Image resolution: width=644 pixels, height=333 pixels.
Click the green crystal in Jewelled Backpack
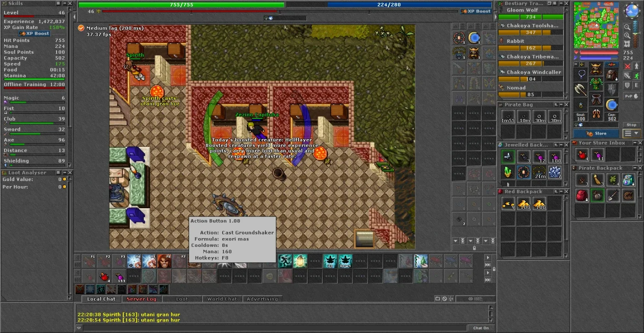(508, 172)
